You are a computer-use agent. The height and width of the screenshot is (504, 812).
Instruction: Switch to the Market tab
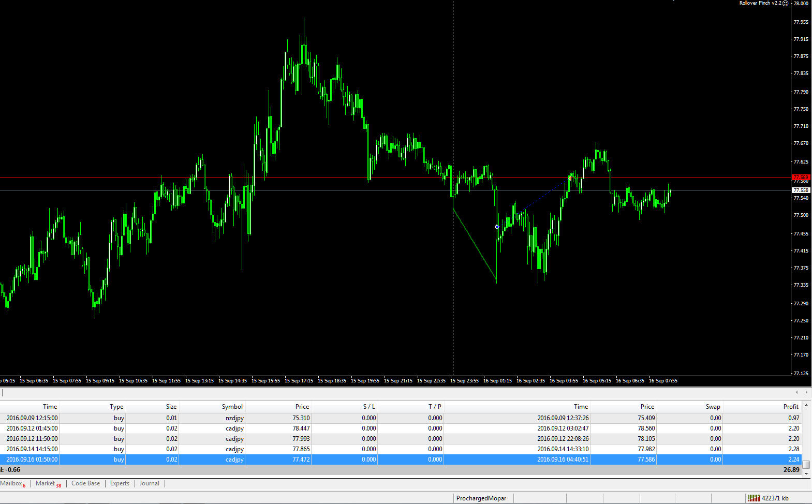48,483
